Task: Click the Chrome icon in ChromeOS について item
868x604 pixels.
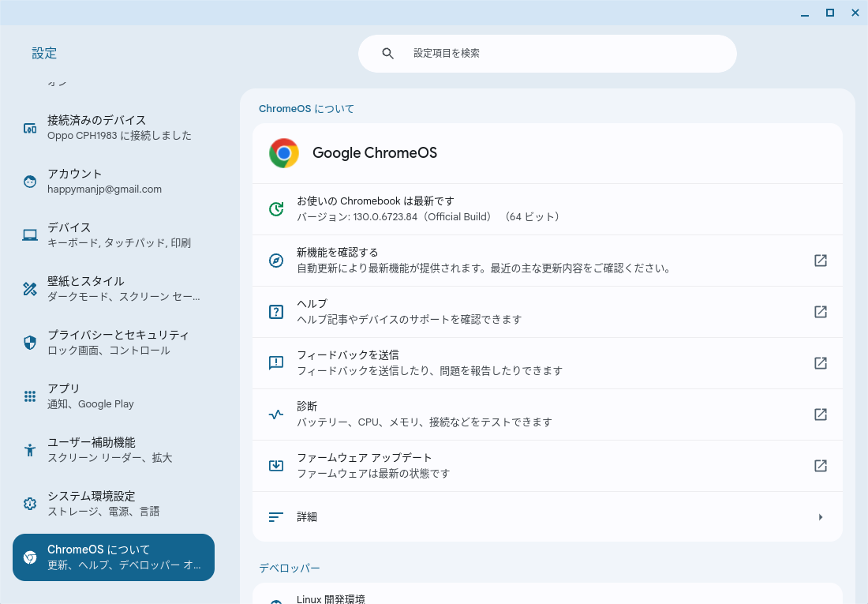Action: click(x=30, y=557)
